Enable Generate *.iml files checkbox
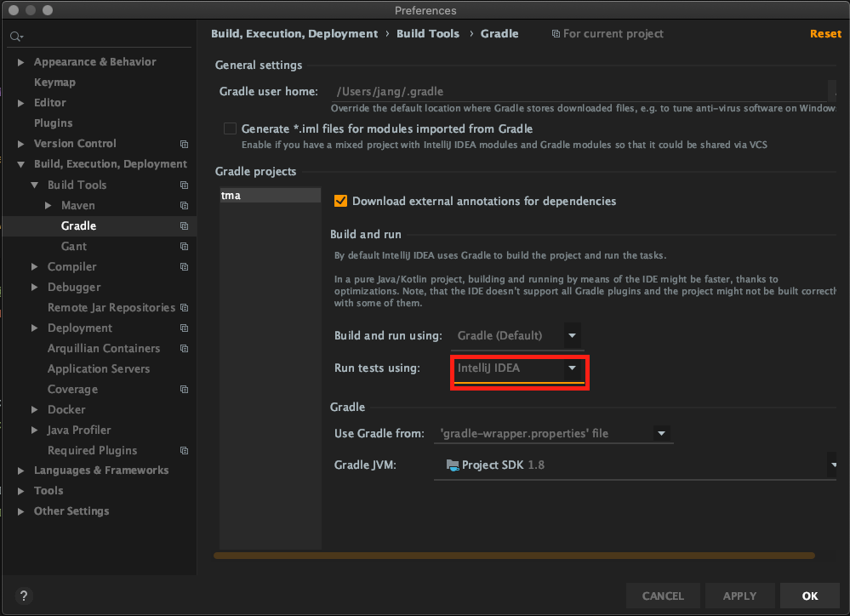This screenshot has width=850, height=616. click(230, 128)
